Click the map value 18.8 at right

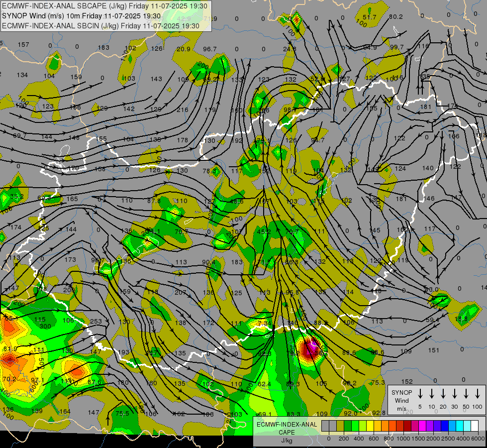tap(461, 319)
